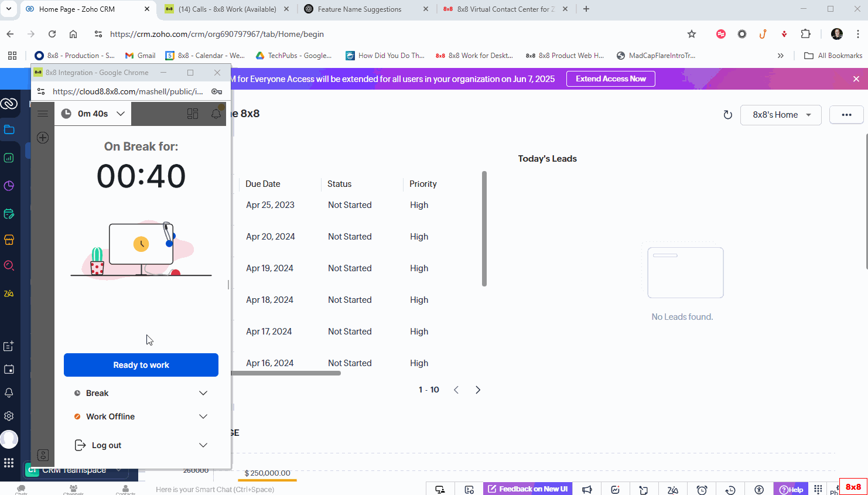
Task: Click the Chrome address bar URL
Action: pos(217,34)
